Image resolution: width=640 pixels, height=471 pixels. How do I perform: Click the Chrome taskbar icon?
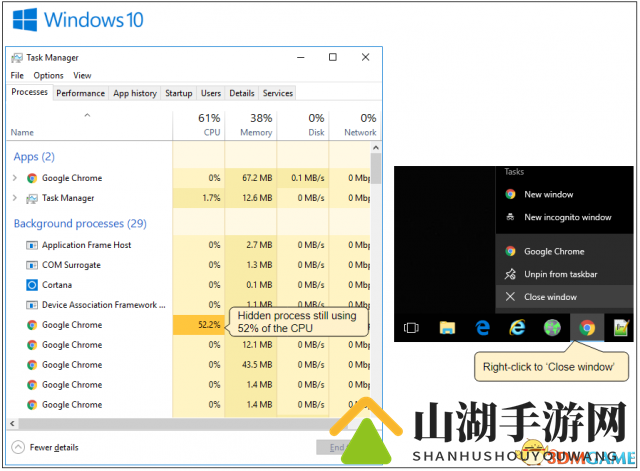point(587,328)
